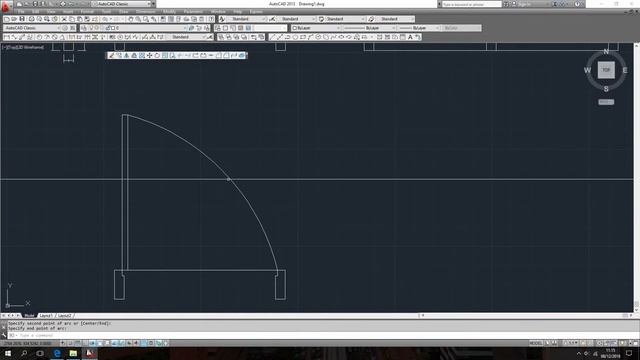Select the Polyline tool in Draw toolbar

pos(287,37)
